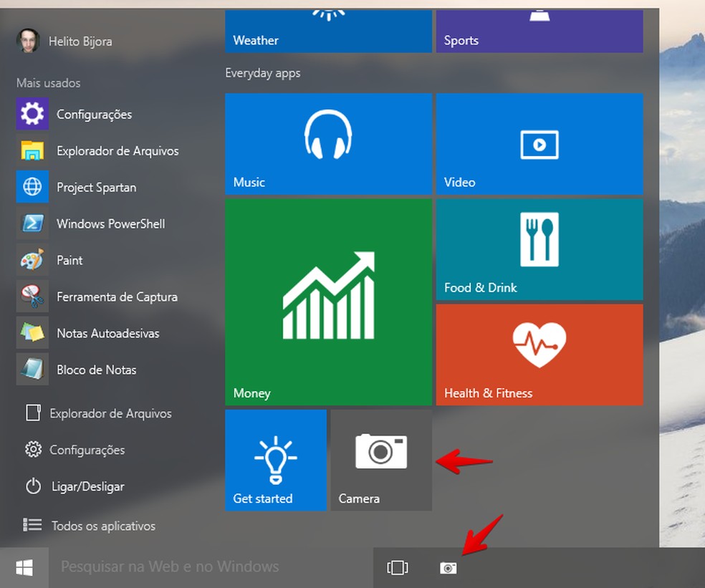
Task: Launch Health & Fitness tile
Action: pos(539,355)
